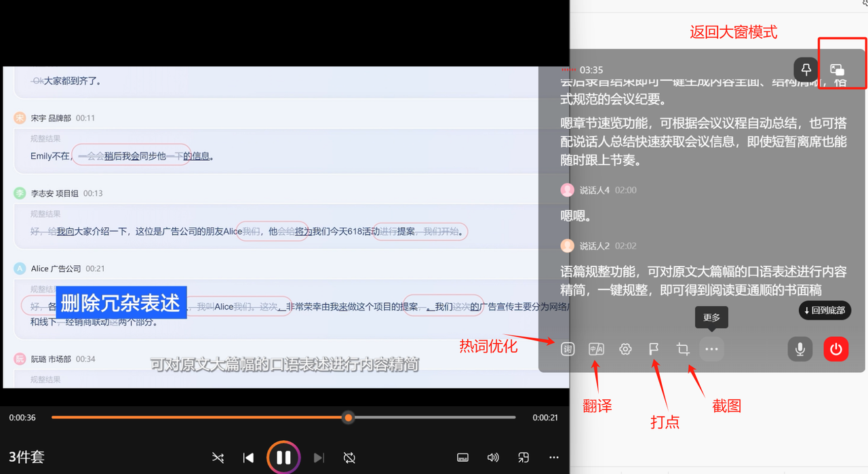This screenshot has height=474, width=868.
Task: Click the 回到底部 button
Action: pos(825,311)
